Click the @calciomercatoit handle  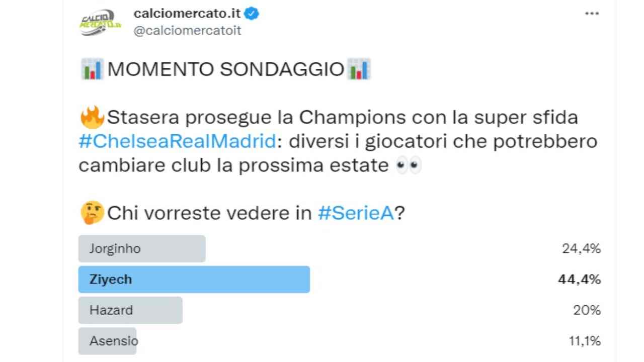click(x=187, y=30)
